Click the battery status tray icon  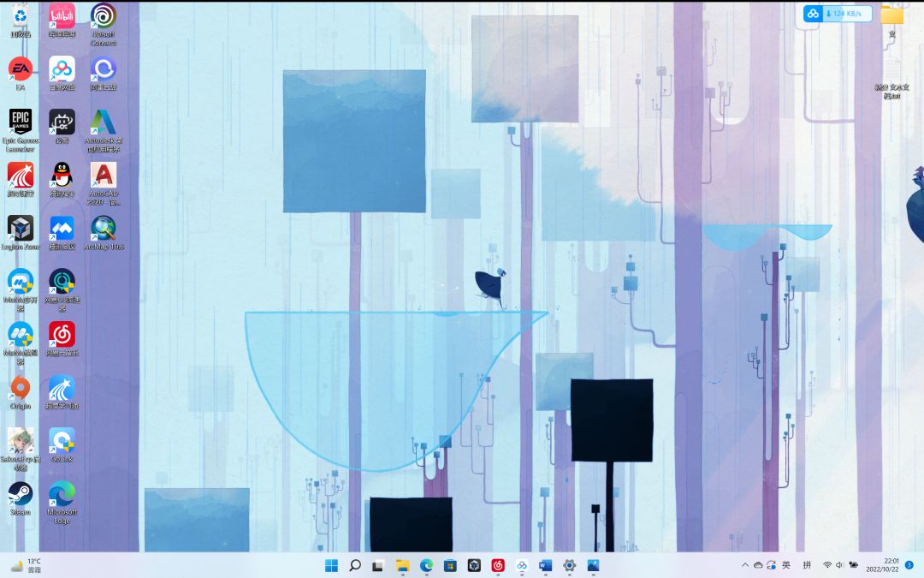[853, 565]
